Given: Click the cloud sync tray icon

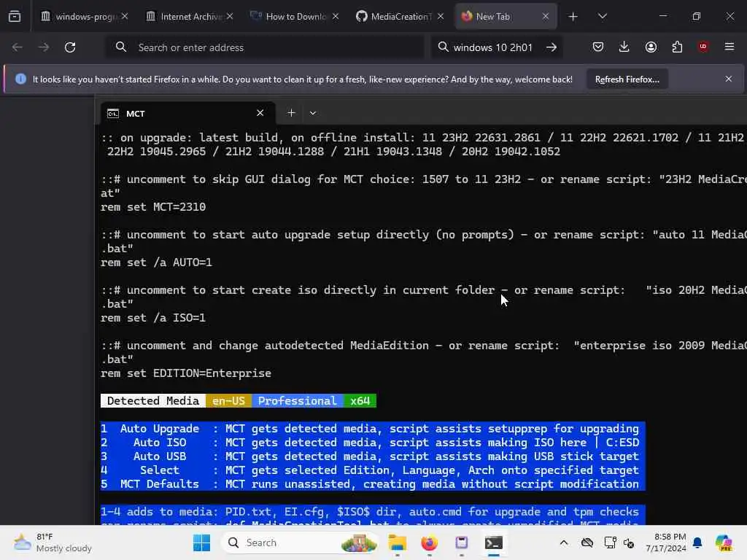Looking at the screenshot, I should (x=587, y=542).
